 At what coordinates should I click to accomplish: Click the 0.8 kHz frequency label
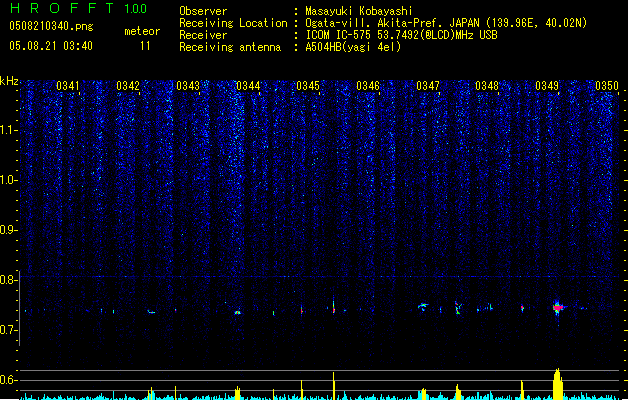(x=9, y=280)
